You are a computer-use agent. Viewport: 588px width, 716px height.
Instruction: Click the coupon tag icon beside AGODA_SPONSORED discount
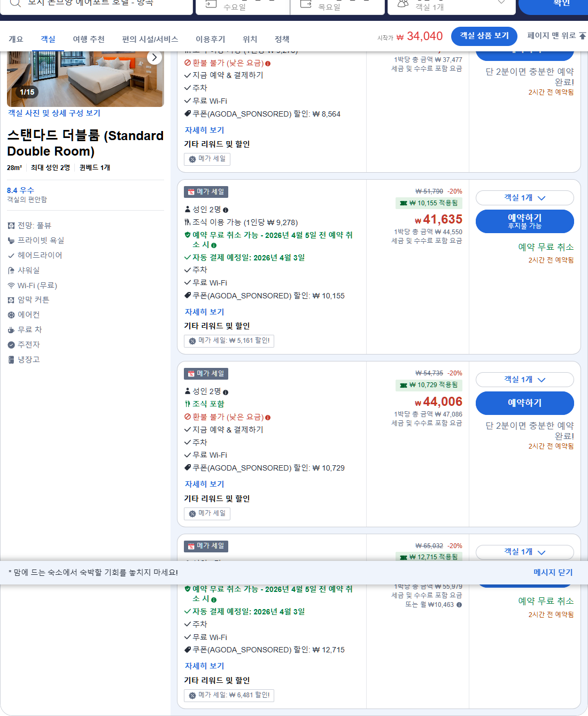point(188,296)
